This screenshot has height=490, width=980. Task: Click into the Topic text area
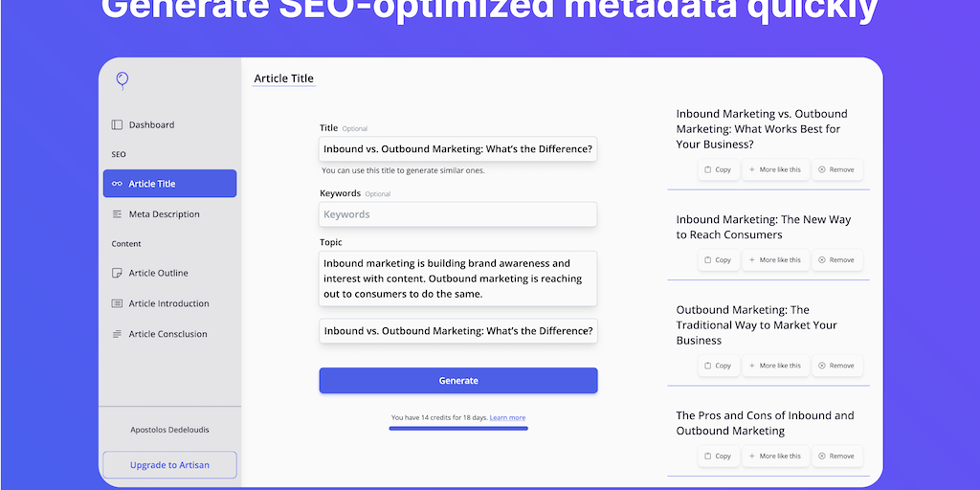pos(457,278)
